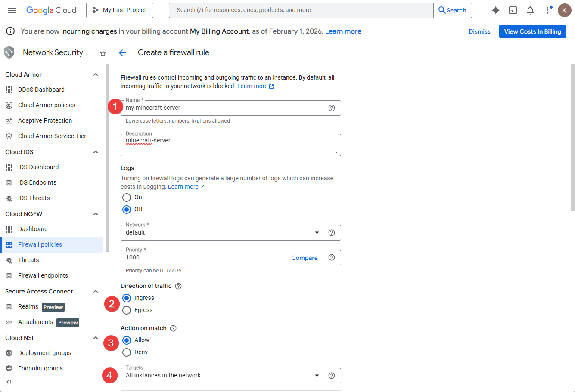Collapse the Cloud NSI section
The height and width of the screenshot is (392, 575).
[96, 338]
